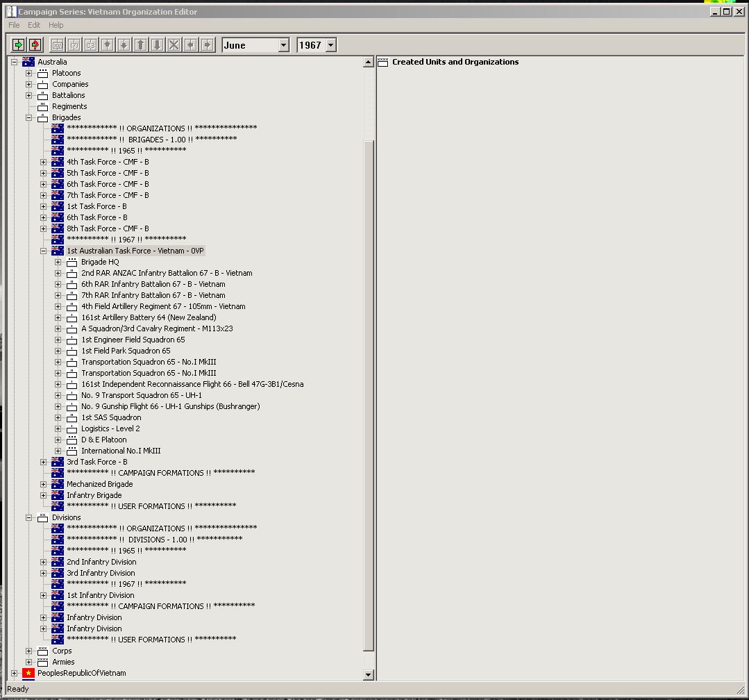Screen dimensions: 749x700
Task: Expand the Armies node
Action: point(28,662)
